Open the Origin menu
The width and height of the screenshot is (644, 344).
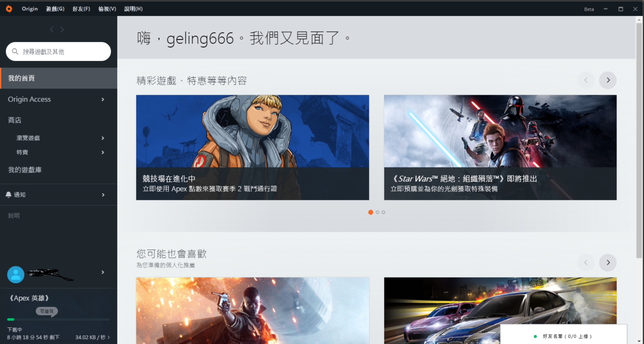[x=30, y=9]
